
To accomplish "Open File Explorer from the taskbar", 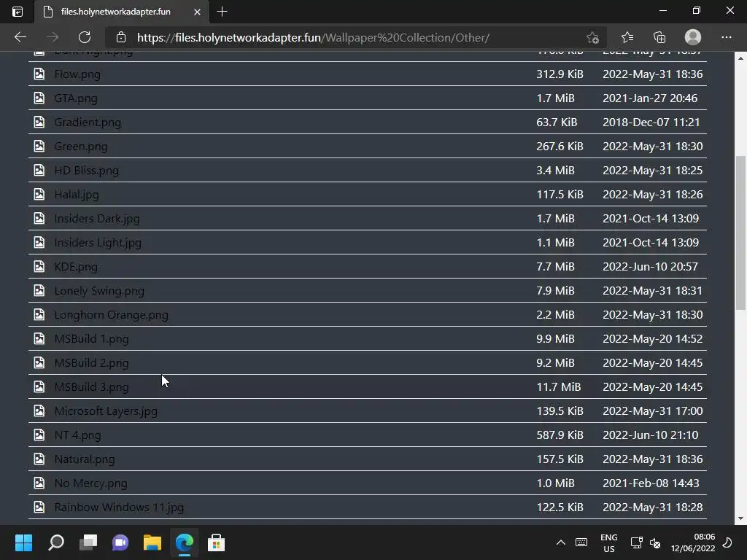I will (x=152, y=542).
